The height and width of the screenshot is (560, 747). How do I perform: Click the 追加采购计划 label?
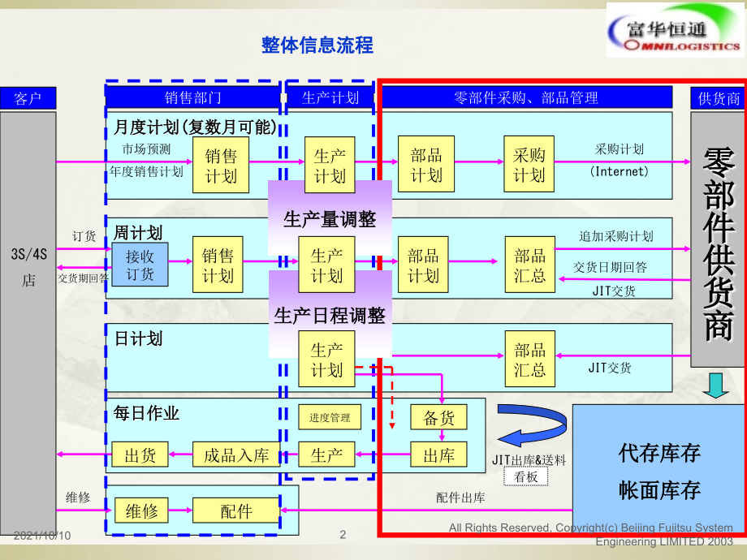click(x=615, y=236)
